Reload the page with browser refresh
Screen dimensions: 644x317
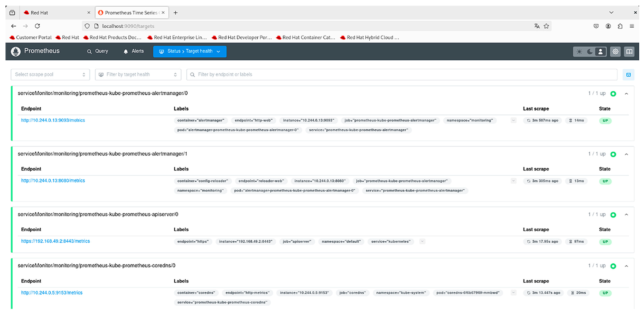tap(37, 26)
